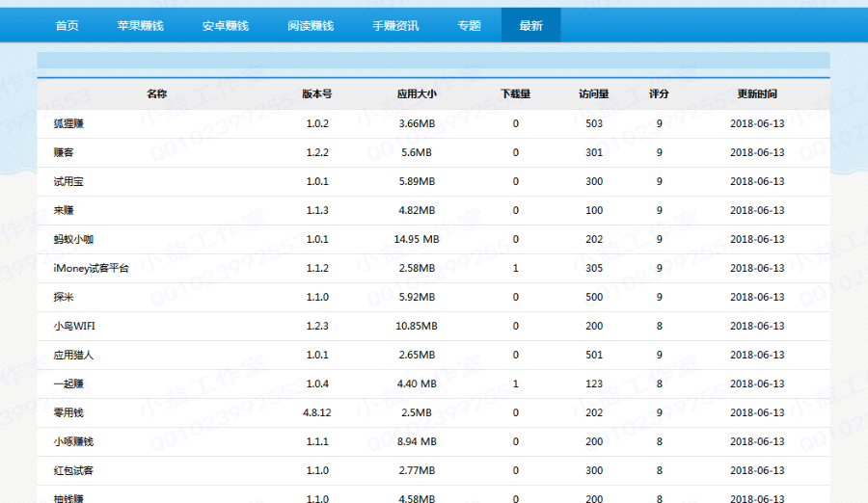Screen dimensions: 868x503
Task: Click visit count 500 for 探米
Action: point(594,297)
